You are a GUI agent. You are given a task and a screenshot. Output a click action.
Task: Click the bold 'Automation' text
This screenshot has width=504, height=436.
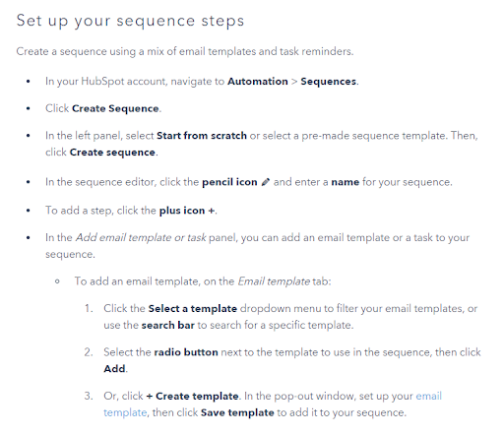coord(258,82)
